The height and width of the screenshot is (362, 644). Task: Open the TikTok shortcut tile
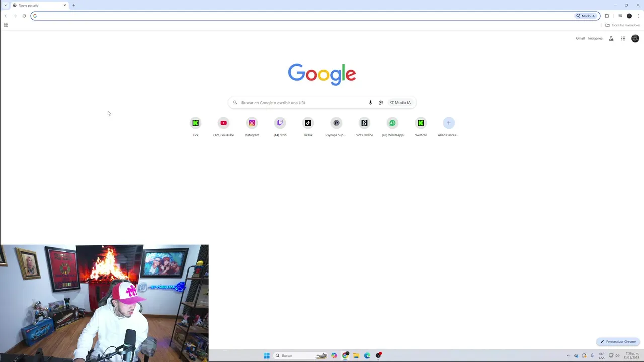[x=308, y=127]
